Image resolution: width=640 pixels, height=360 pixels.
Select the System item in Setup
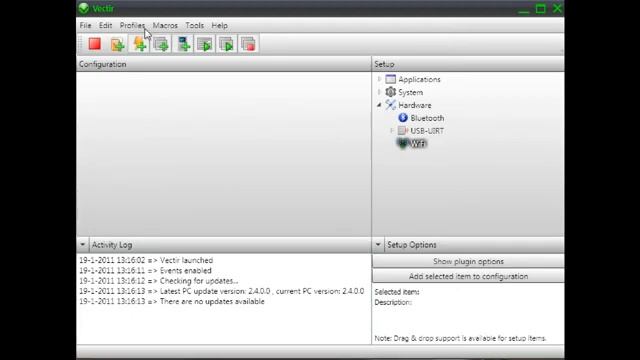pyautogui.click(x=411, y=92)
